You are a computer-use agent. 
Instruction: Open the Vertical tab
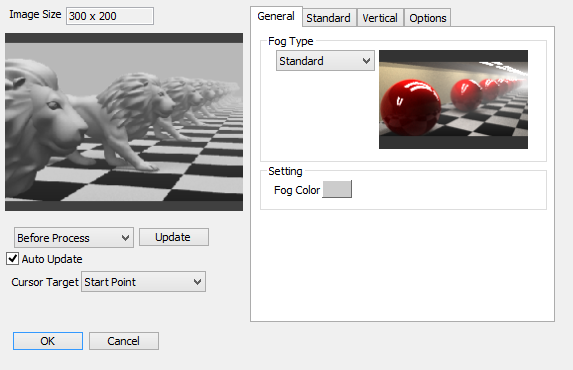(x=380, y=18)
